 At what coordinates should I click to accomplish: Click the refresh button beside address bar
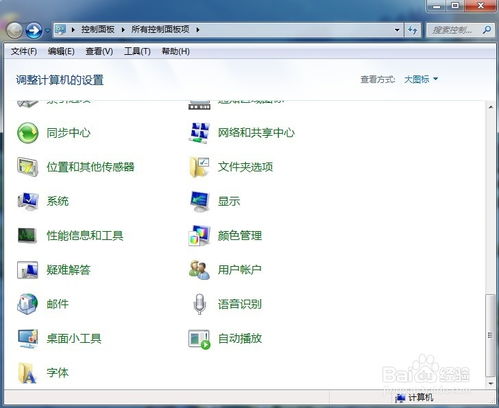pos(413,30)
